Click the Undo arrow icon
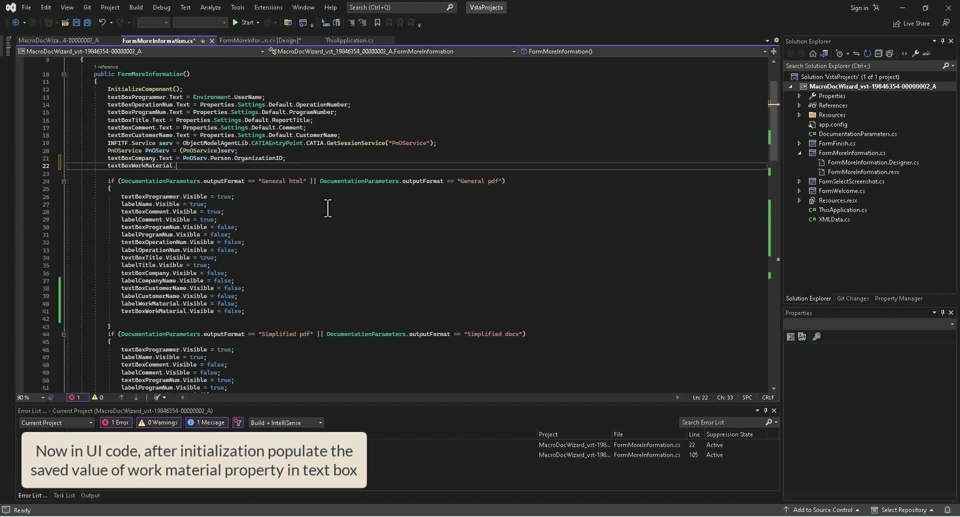The image size is (960, 517). [102, 23]
